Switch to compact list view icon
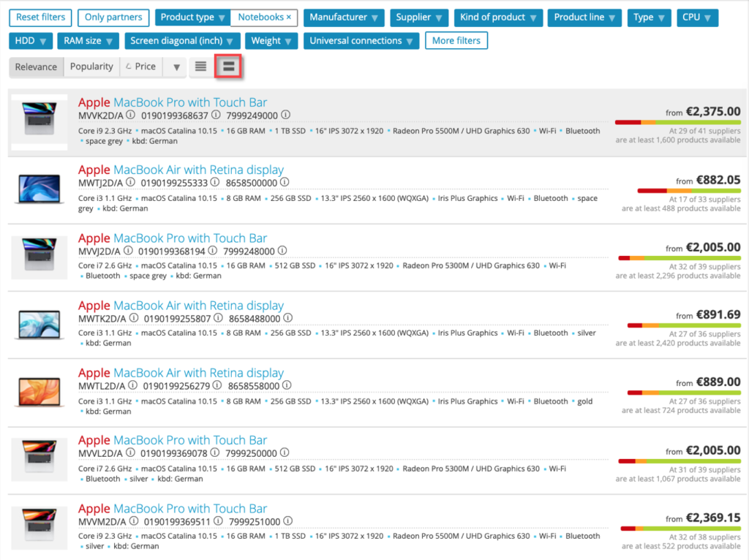This screenshot has height=560, width=749. 200,67
